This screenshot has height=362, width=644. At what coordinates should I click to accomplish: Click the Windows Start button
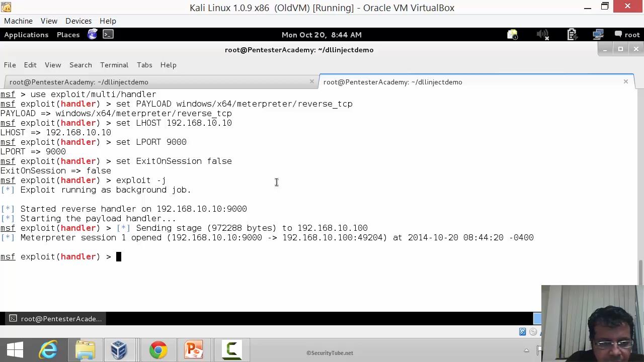15,350
